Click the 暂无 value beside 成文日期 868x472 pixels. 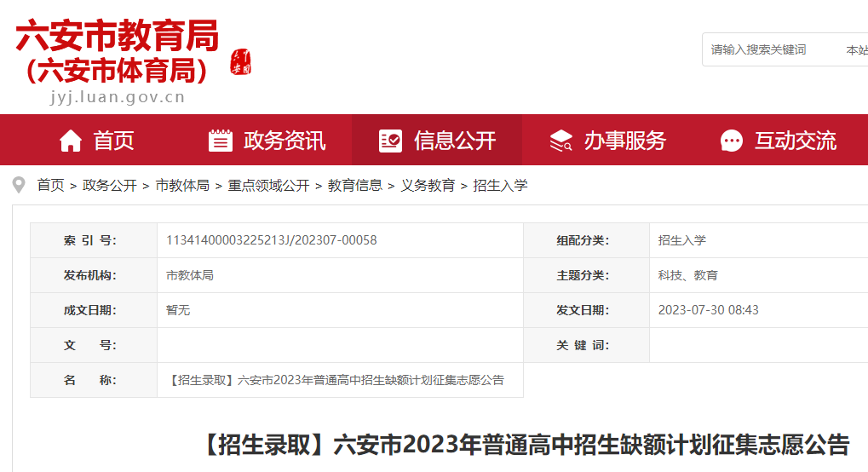coord(178,309)
